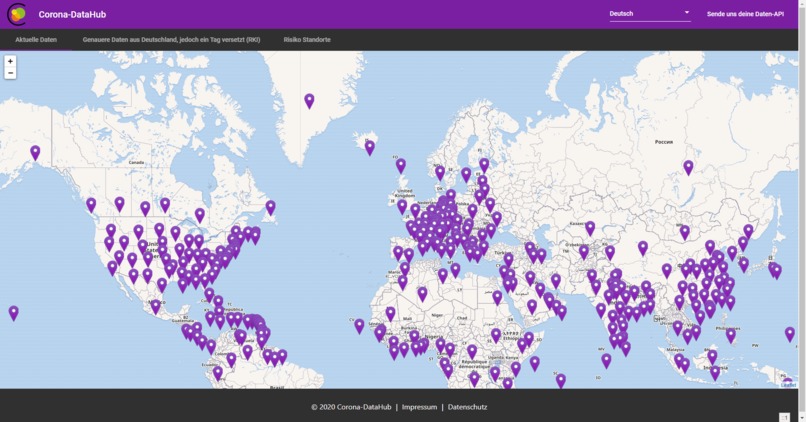Select the Sweden map marker

coord(466,175)
